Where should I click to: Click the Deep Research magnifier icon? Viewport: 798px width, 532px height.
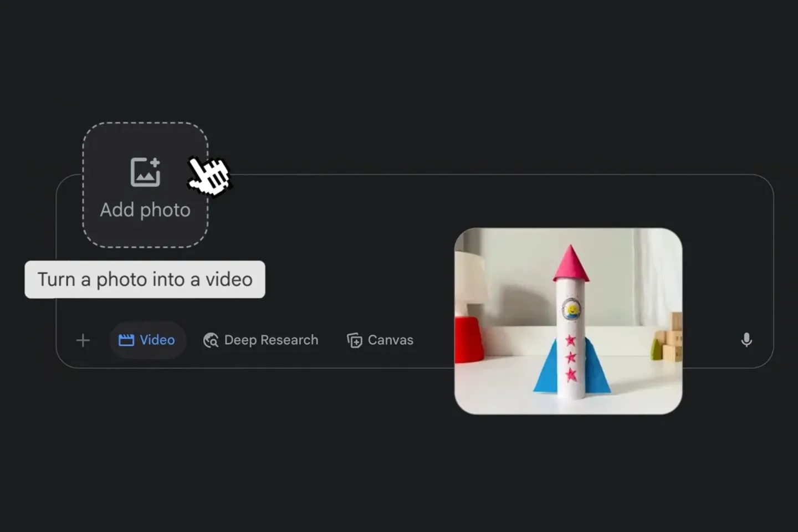point(211,340)
